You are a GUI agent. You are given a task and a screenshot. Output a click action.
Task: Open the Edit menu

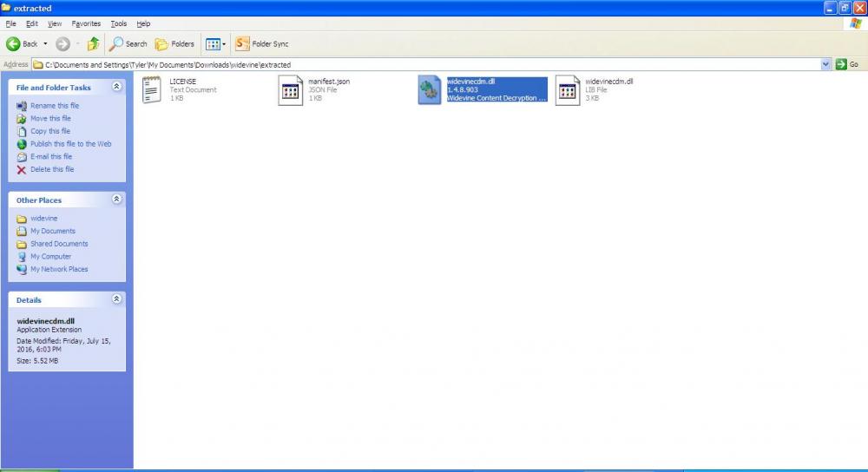point(32,23)
